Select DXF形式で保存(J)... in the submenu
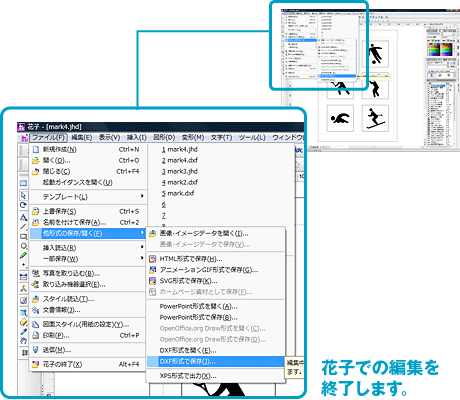The image size is (460, 400). point(216,361)
